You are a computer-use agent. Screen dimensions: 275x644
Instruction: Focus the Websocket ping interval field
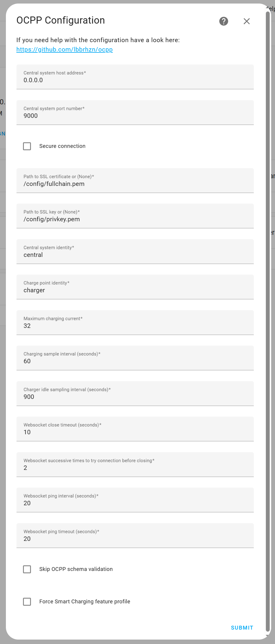(135, 500)
